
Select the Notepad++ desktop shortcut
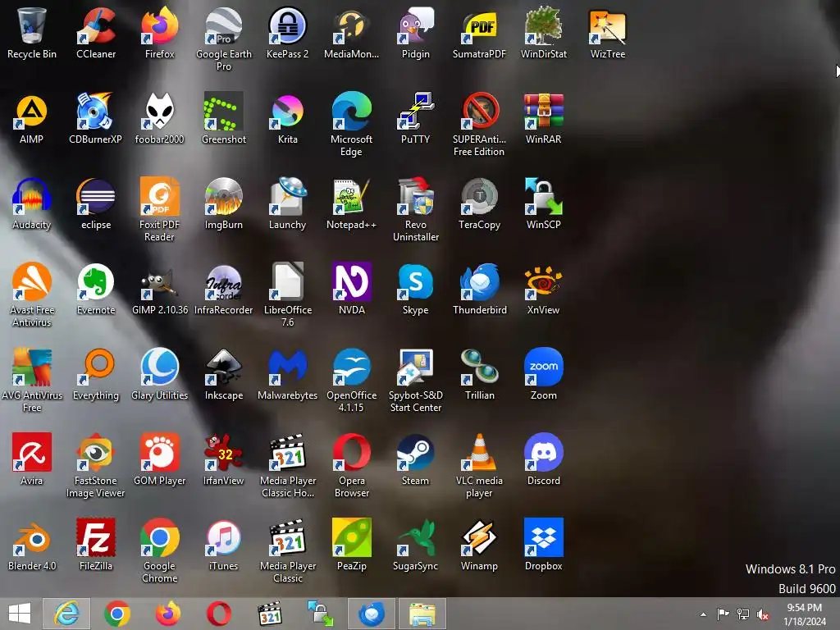pos(351,203)
